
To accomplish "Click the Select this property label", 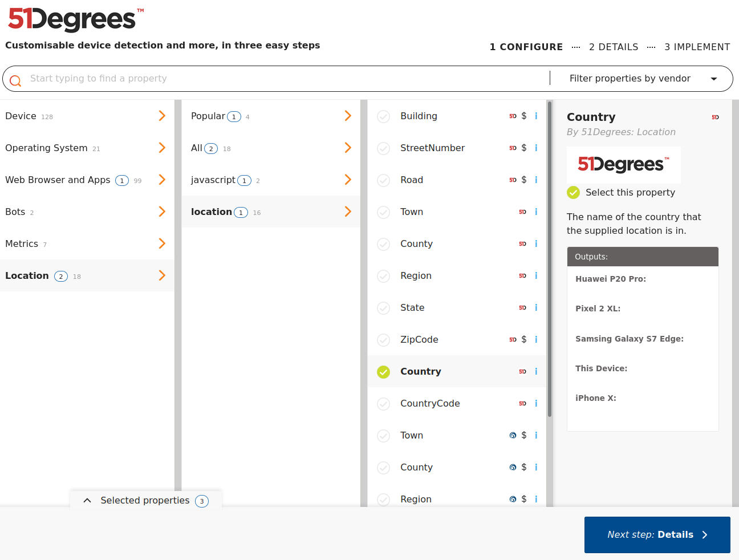I will pyautogui.click(x=630, y=193).
